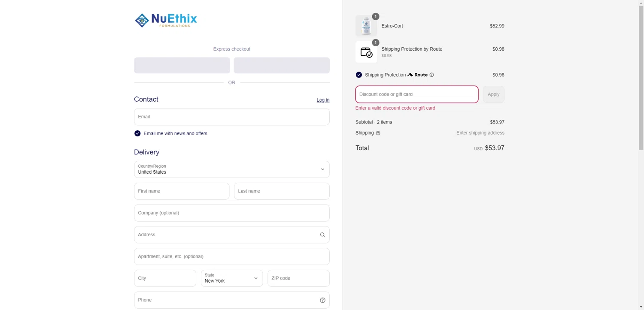The image size is (644, 310).
Task: Click the Express checkout heading
Action: 232,49
